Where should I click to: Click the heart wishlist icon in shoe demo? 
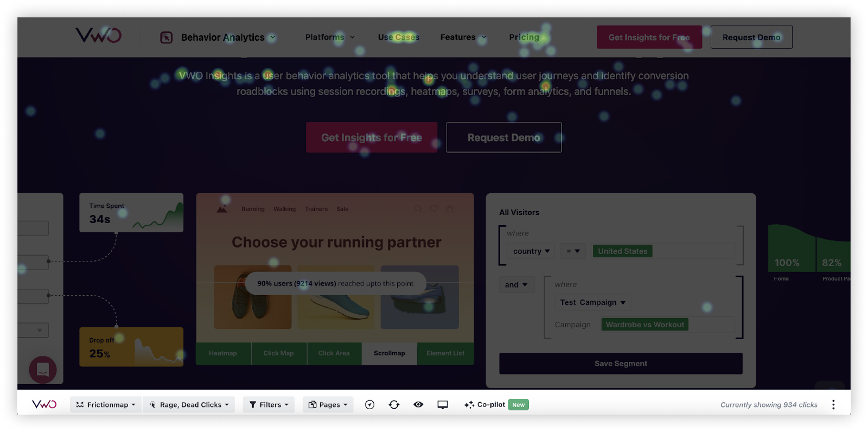434,208
